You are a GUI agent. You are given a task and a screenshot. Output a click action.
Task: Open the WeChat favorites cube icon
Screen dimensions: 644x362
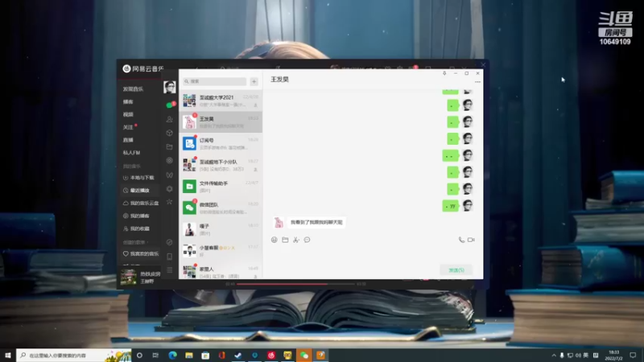coord(170,133)
